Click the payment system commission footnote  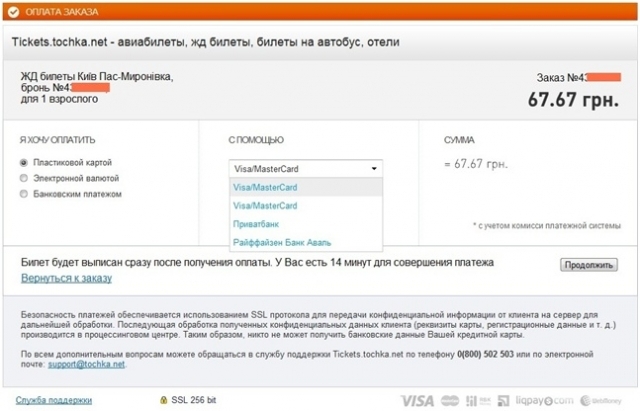coord(547,225)
